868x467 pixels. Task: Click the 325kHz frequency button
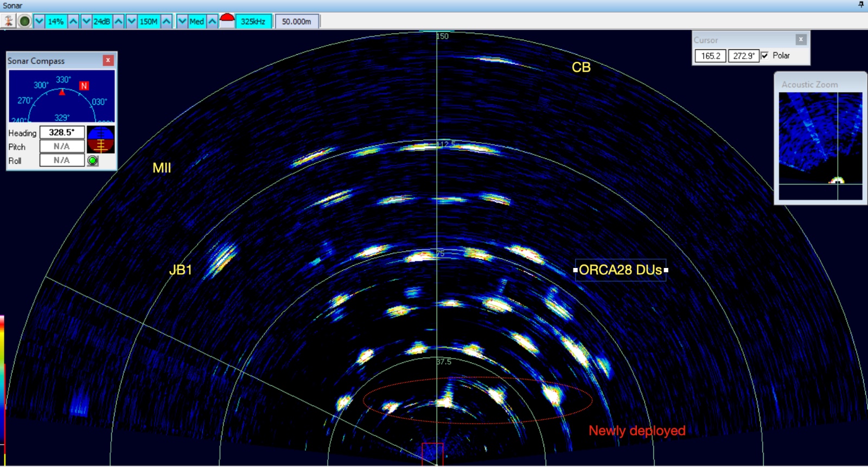click(x=253, y=21)
